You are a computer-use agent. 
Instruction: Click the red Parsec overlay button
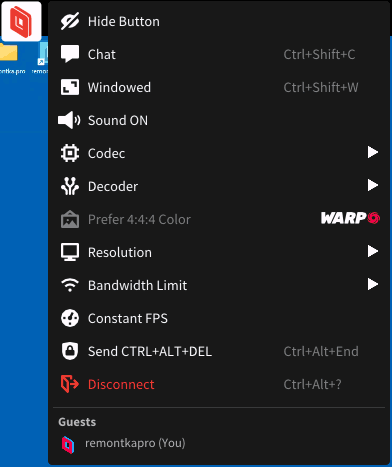(21, 21)
